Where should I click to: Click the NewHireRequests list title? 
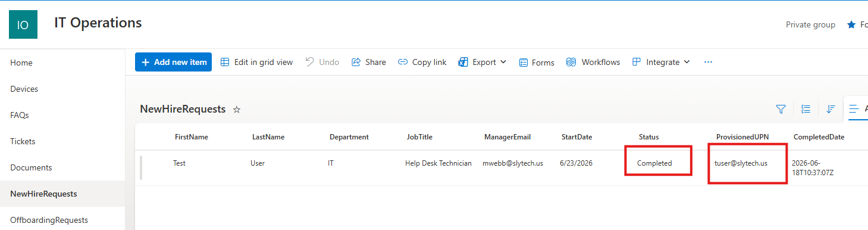pyautogui.click(x=183, y=109)
